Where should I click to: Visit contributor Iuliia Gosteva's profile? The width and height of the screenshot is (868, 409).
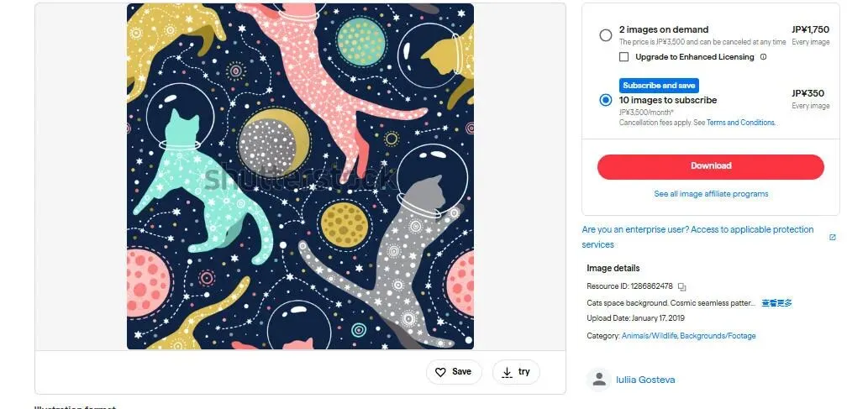point(645,380)
